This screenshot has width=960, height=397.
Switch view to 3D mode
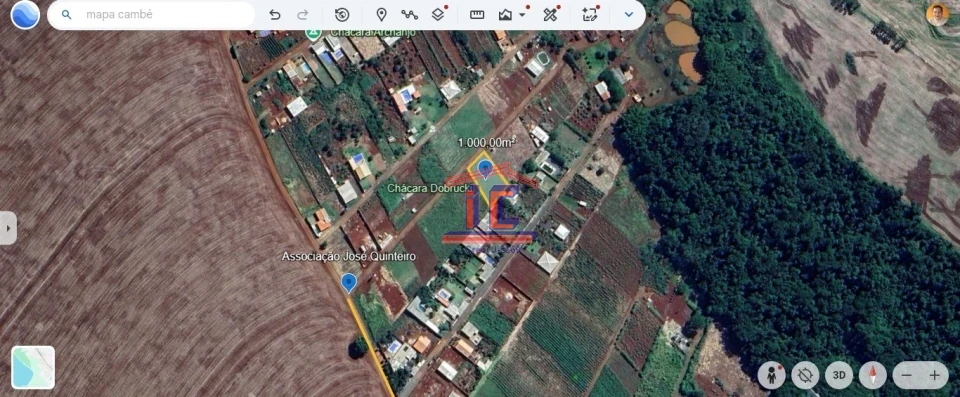point(839,375)
